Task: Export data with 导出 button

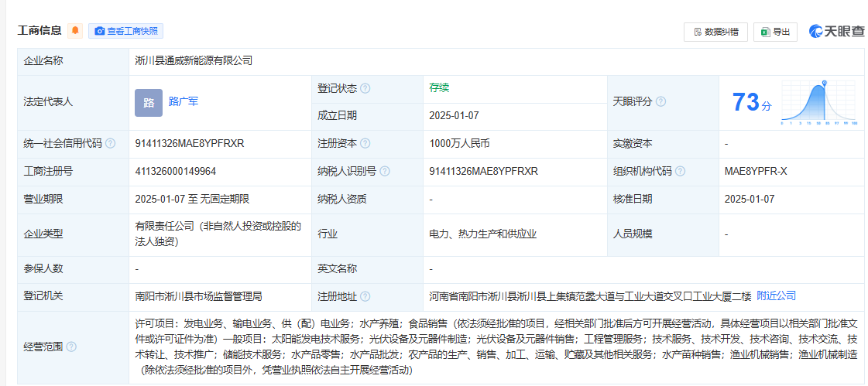Action: point(775,32)
